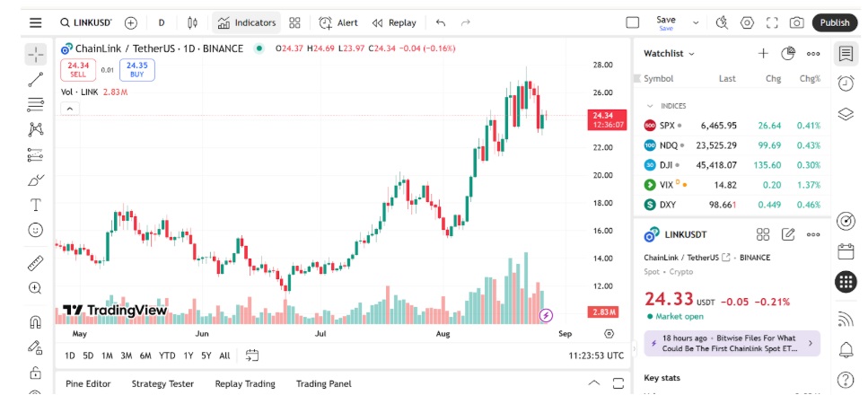The height and width of the screenshot is (395, 868).
Task: Click the 24.35 BUY button
Action: [x=136, y=70]
